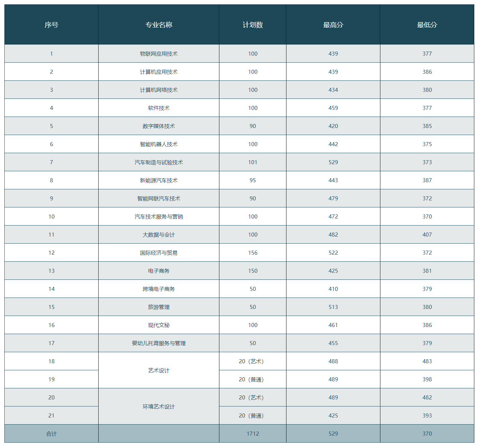Click the 大数据与会计 major name
Screen dimensions: 479x448
pyautogui.click(x=159, y=235)
